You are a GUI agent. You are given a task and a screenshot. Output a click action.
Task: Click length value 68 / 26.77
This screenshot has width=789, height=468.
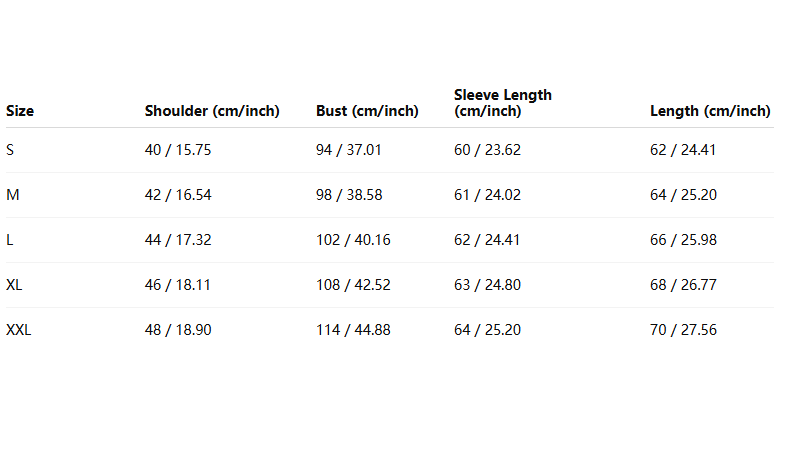tap(683, 285)
